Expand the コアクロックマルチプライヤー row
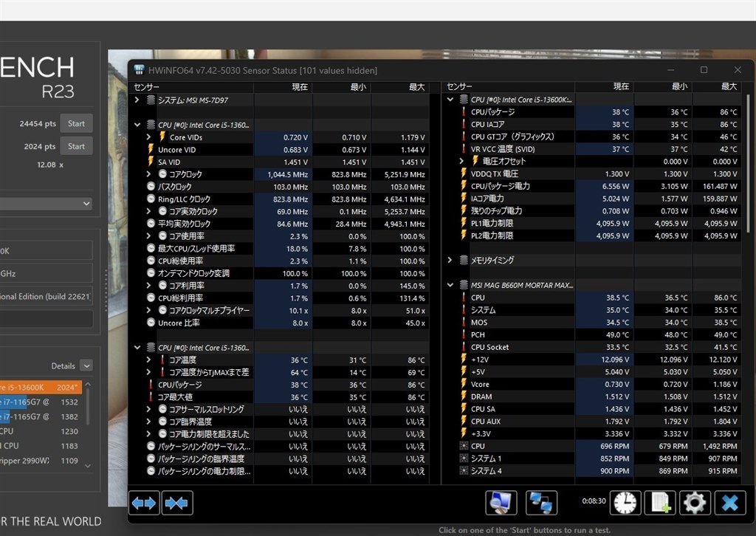This screenshot has height=536, width=756. (148, 310)
